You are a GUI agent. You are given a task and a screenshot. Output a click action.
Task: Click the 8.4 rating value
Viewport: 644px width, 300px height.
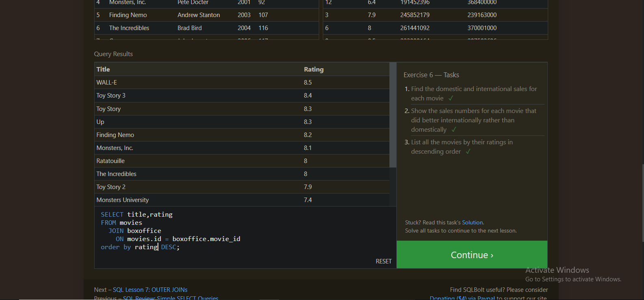tap(308, 96)
